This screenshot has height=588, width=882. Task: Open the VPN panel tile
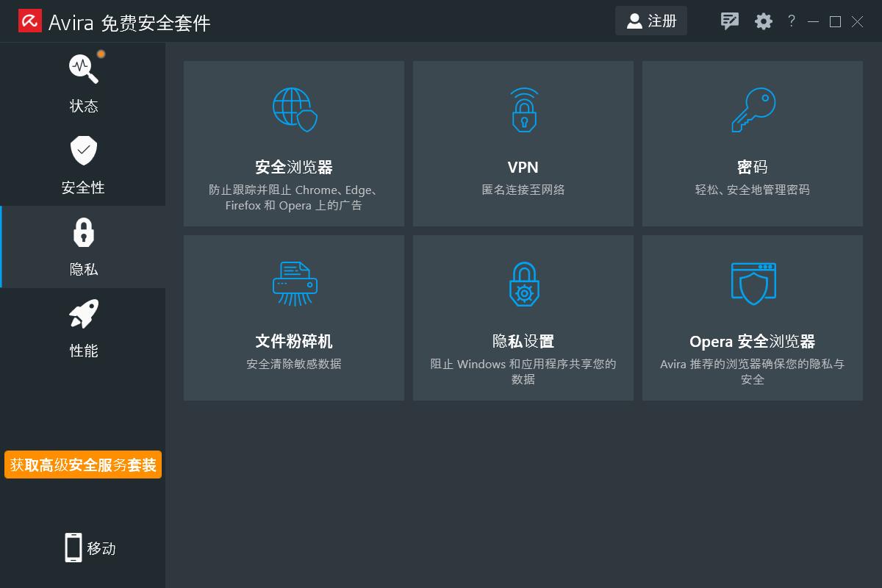tap(523, 143)
